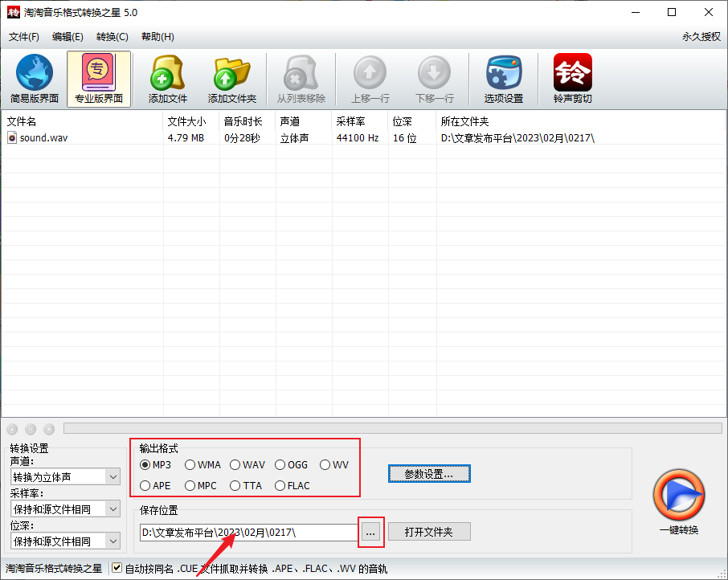Click the app logo in title bar
This screenshot has height=580, width=728.
[14, 12]
